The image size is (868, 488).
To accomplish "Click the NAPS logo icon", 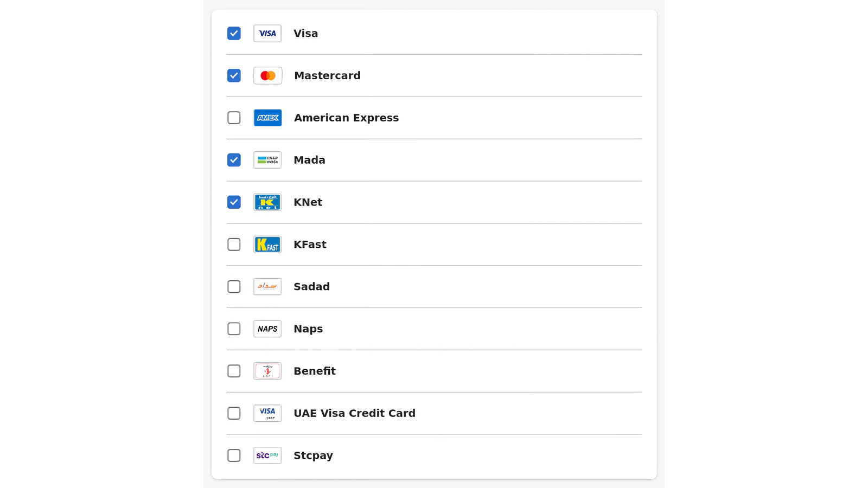I will point(267,329).
